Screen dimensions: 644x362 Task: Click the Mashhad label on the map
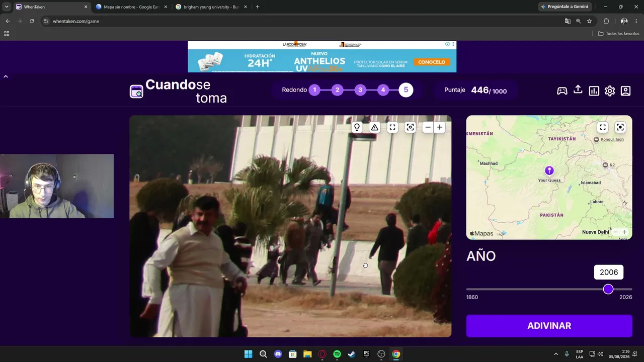[489, 163]
